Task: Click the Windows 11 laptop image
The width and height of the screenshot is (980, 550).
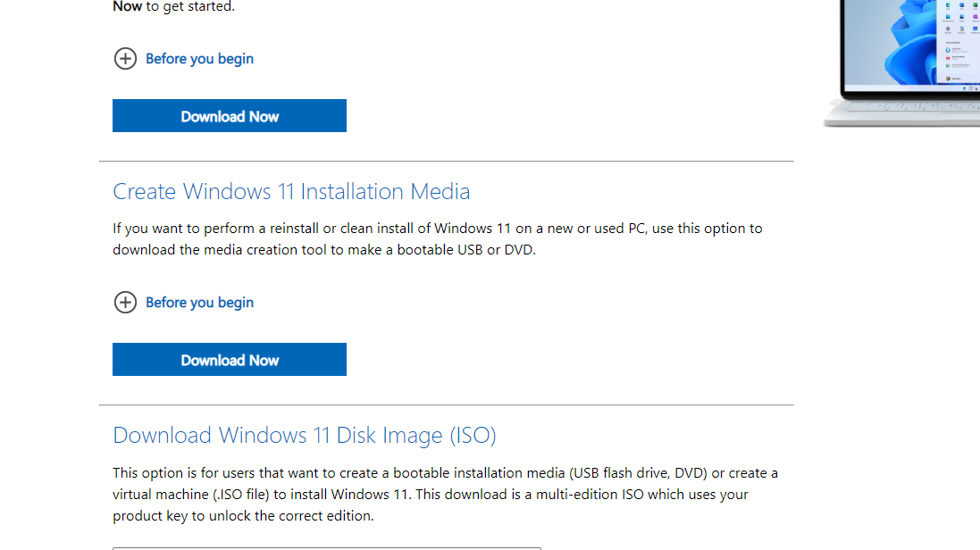Action: (902, 62)
